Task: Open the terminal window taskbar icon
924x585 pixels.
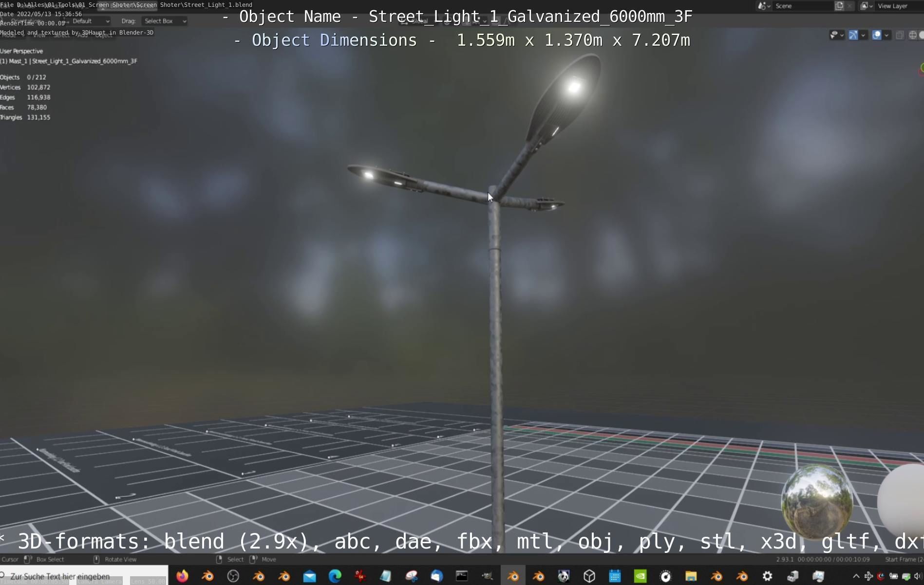Action: [462, 576]
